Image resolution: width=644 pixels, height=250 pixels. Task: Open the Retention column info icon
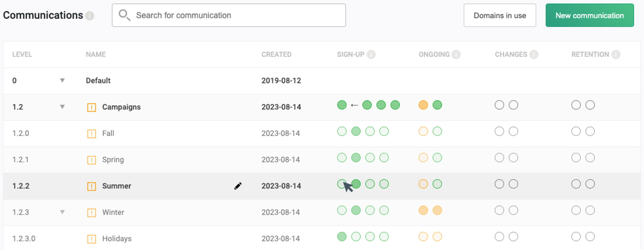(x=616, y=54)
